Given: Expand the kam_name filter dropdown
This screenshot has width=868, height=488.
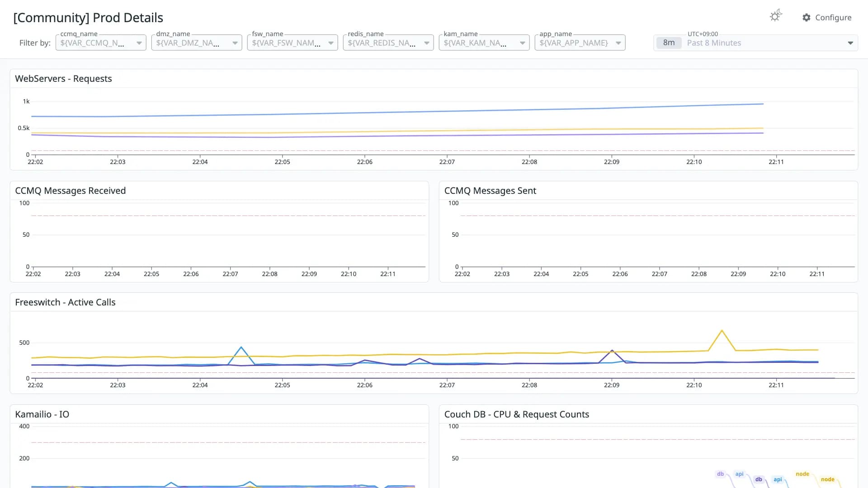Looking at the screenshot, I should tap(484, 42).
